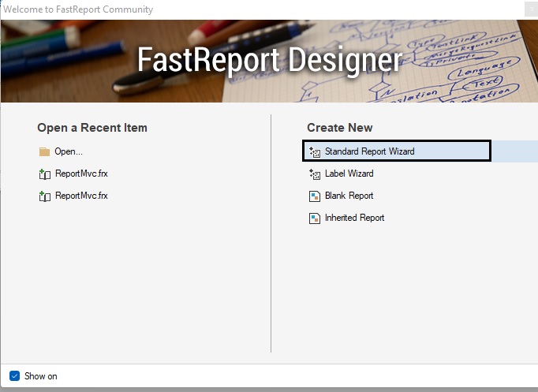Click the second ReportMvc.frx file icon
The width and height of the screenshot is (538, 392).
coord(45,196)
